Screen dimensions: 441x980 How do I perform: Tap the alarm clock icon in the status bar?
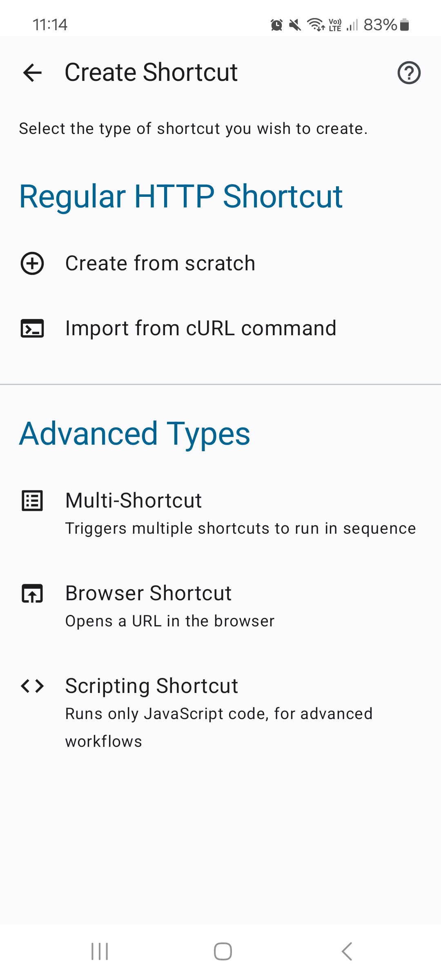click(276, 25)
